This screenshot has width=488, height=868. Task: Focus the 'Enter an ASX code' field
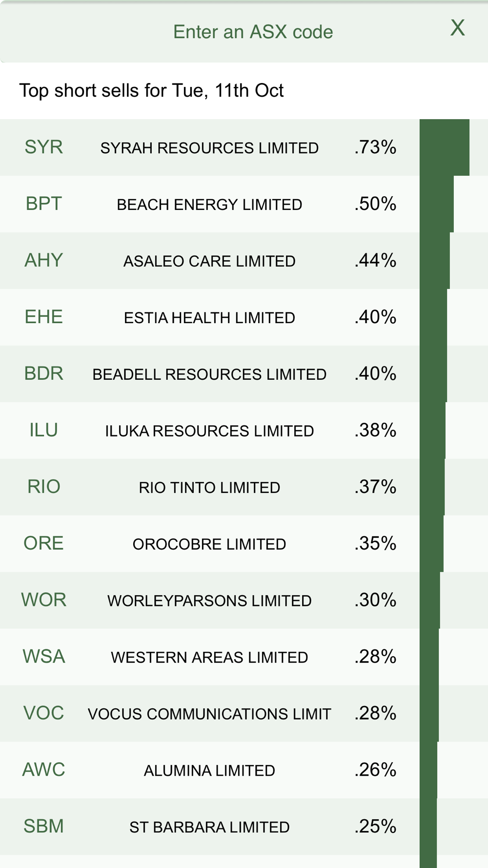tap(253, 32)
